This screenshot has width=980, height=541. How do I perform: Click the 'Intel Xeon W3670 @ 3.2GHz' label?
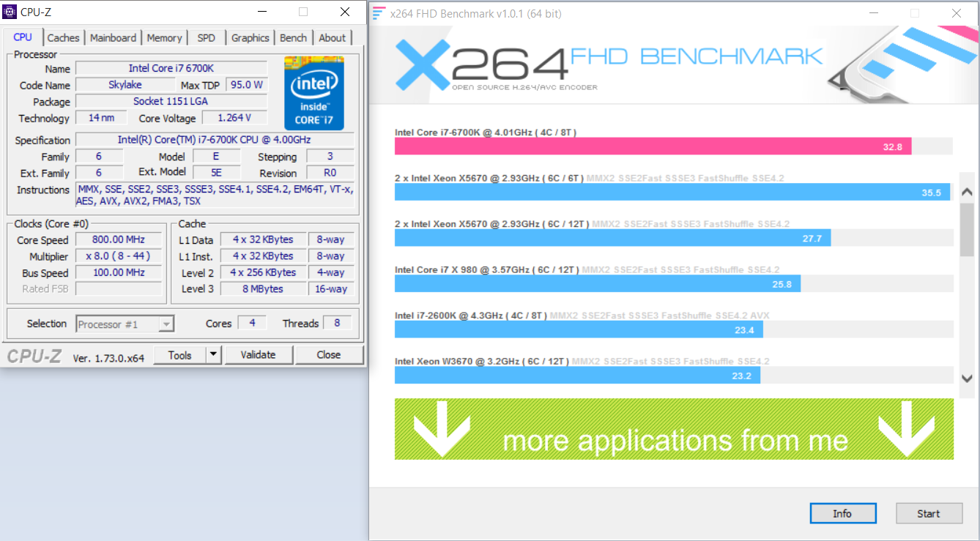[x=481, y=361]
